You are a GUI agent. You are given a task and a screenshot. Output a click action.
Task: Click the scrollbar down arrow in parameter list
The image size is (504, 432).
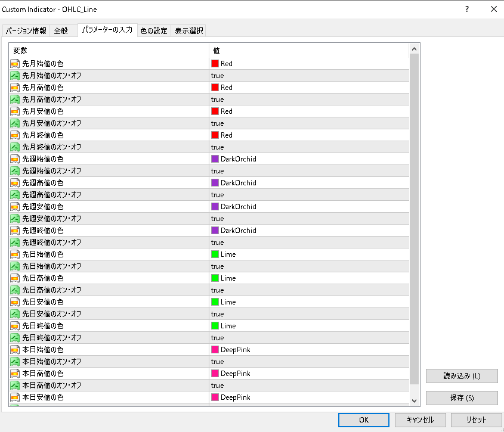click(x=414, y=400)
